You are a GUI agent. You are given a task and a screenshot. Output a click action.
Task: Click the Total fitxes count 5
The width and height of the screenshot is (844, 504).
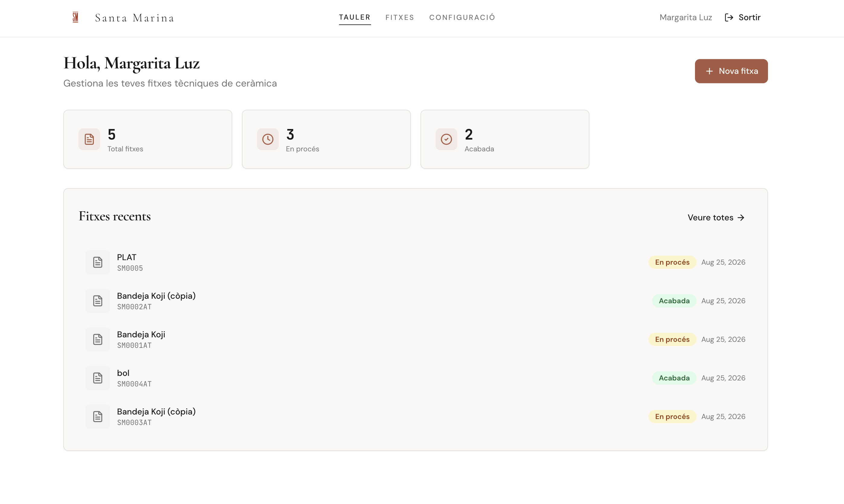coord(112,134)
